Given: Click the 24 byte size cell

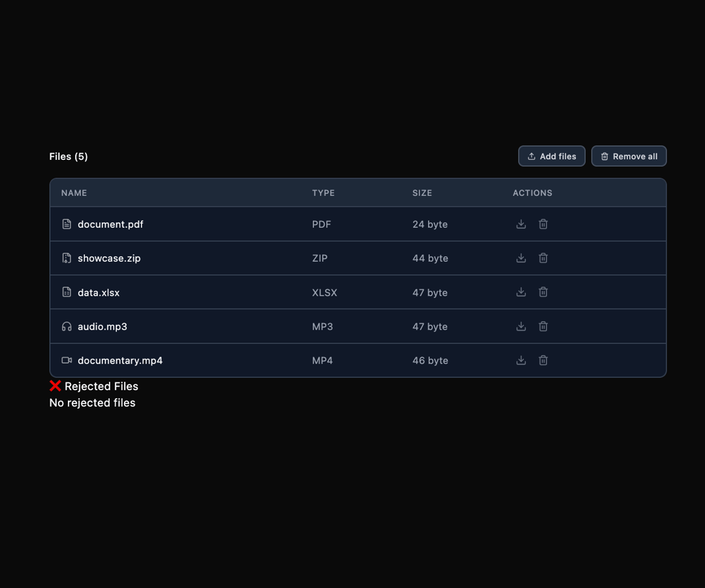Looking at the screenshot, I should [430, 224].
